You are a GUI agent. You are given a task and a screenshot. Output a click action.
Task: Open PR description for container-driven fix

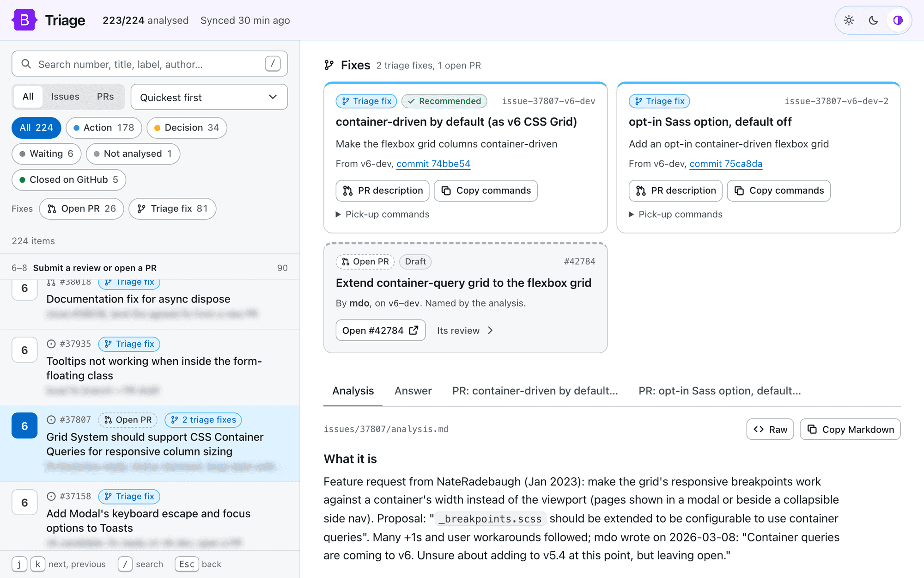coord(383,191)
